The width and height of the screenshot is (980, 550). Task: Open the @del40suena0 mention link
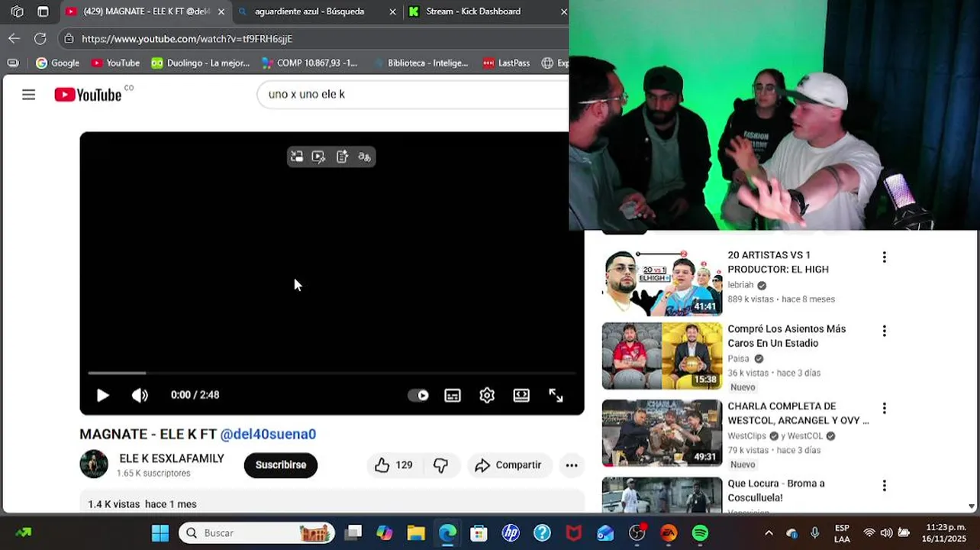click(268, 434)
